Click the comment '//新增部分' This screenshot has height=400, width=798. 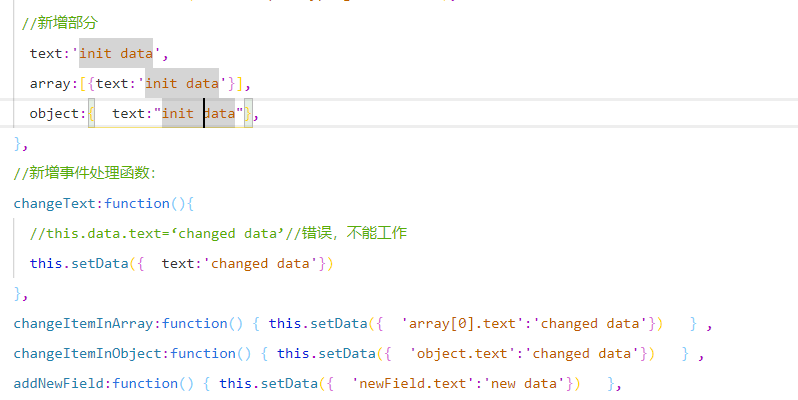(60, 23)
